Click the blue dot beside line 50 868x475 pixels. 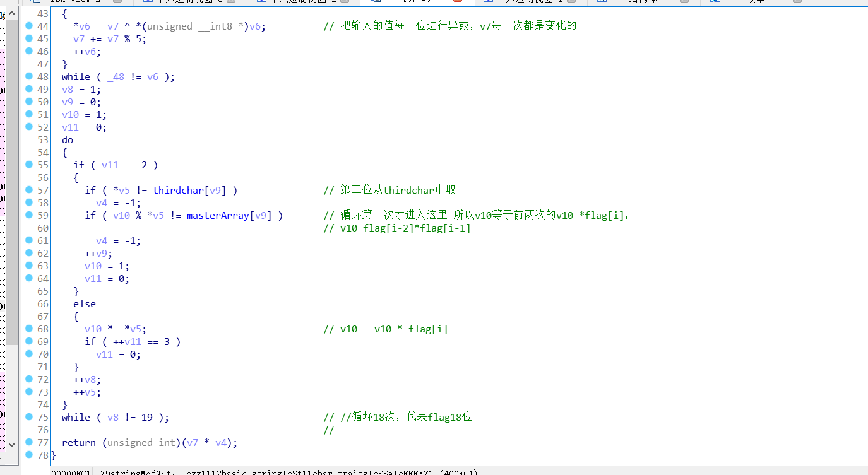pos(29,102)
